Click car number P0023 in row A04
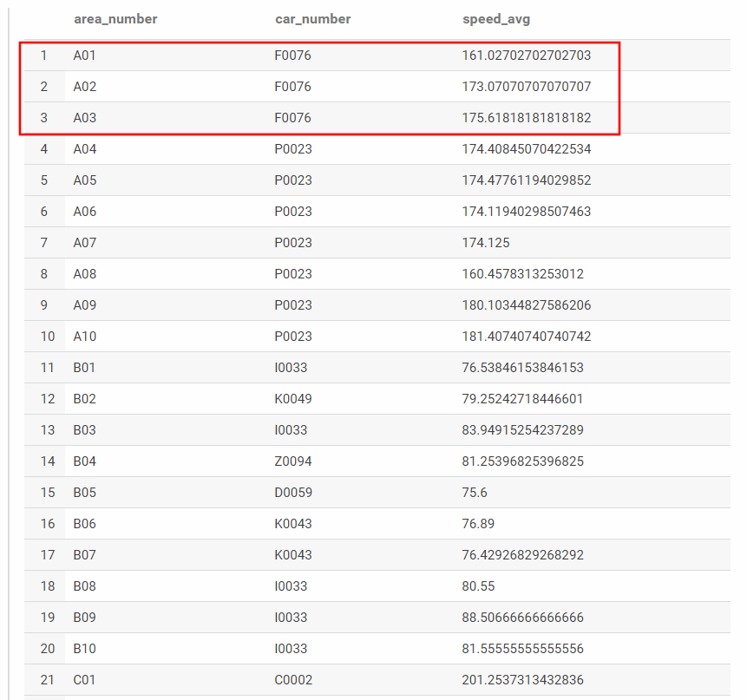This screenshot has width=747, height=700. click(293, 149)
